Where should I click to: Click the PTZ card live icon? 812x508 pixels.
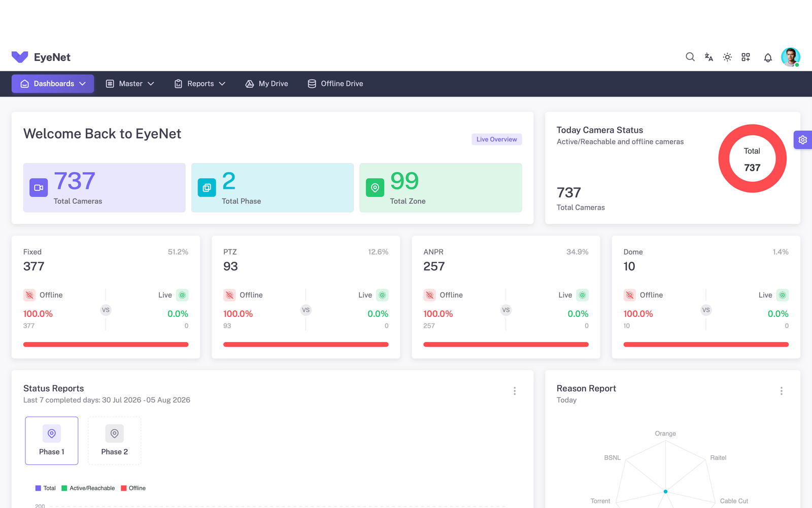(382, 295)
